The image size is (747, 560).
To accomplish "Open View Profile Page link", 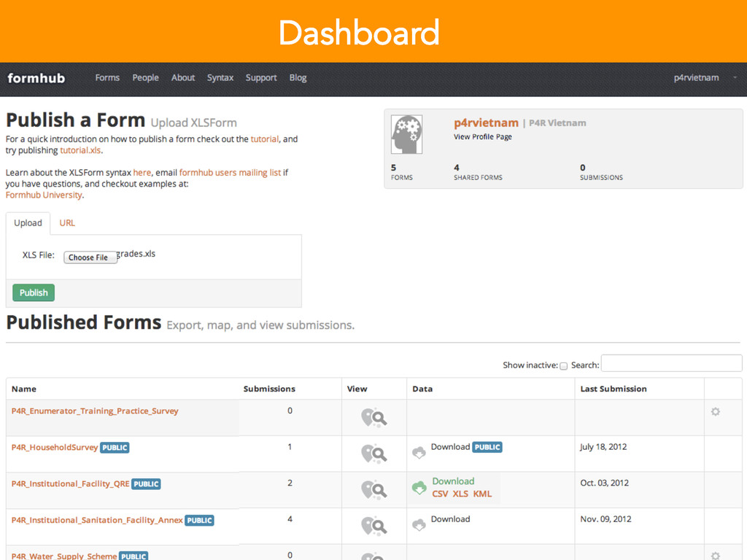I will pos(483,136).
